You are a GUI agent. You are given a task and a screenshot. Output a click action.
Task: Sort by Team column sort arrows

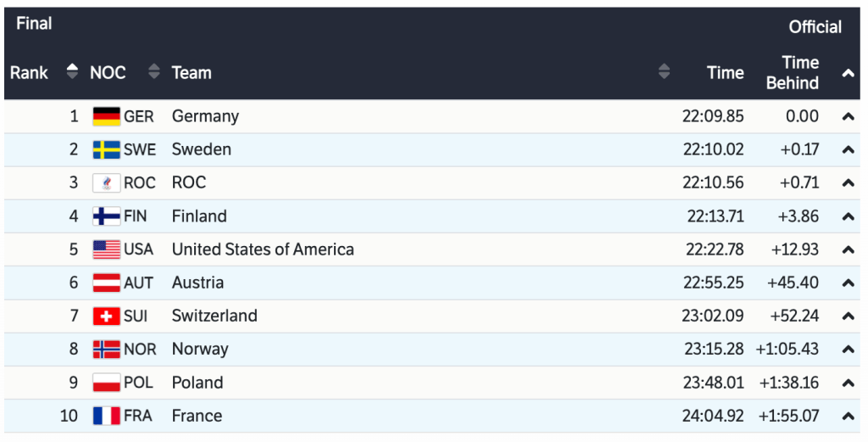point(664,72)
